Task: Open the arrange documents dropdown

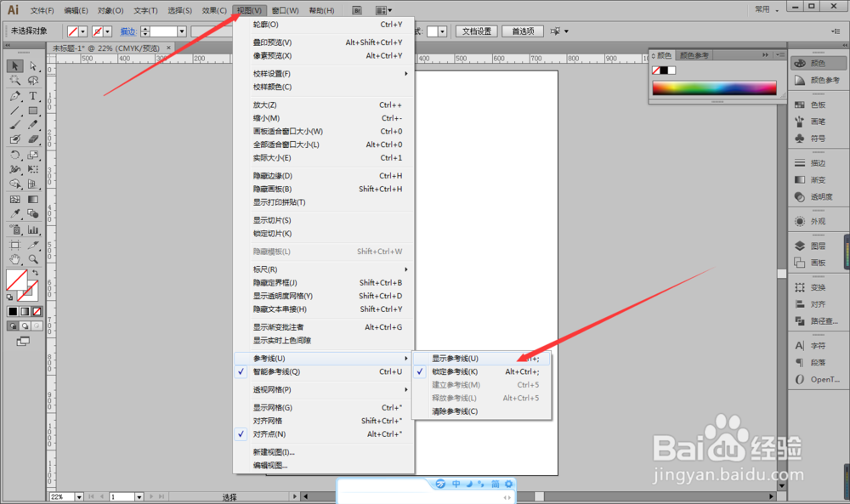Action: point(384,10)
